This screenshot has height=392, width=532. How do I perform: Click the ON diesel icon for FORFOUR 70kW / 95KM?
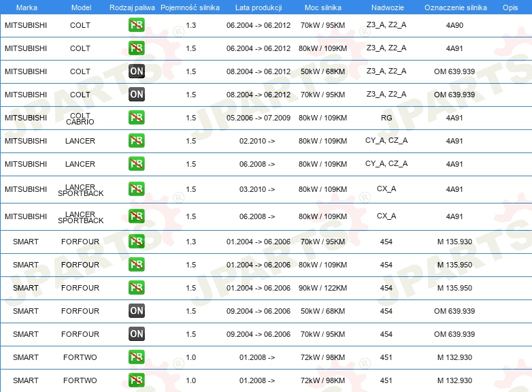[136, 333]
